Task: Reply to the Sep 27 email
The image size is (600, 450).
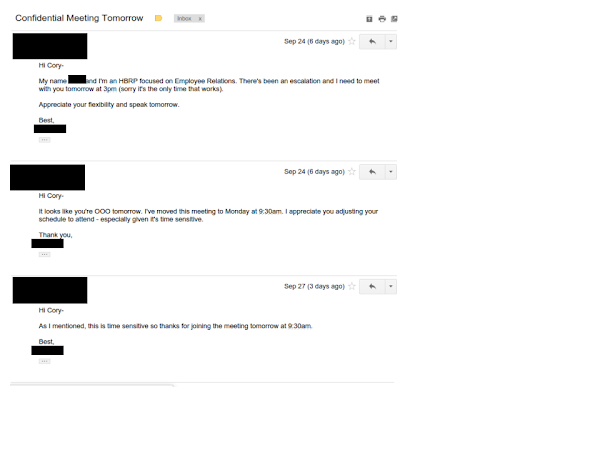Action: (x=372, y=286)
